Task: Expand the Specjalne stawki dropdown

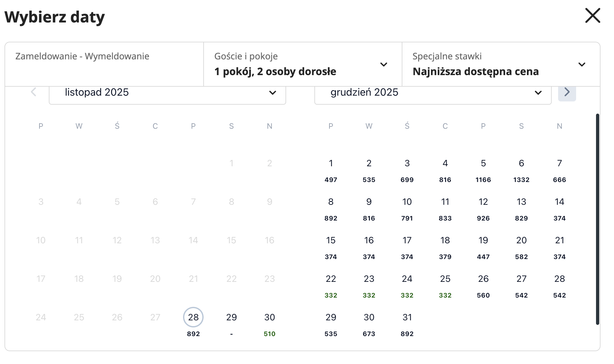Action: coord(501,64)
